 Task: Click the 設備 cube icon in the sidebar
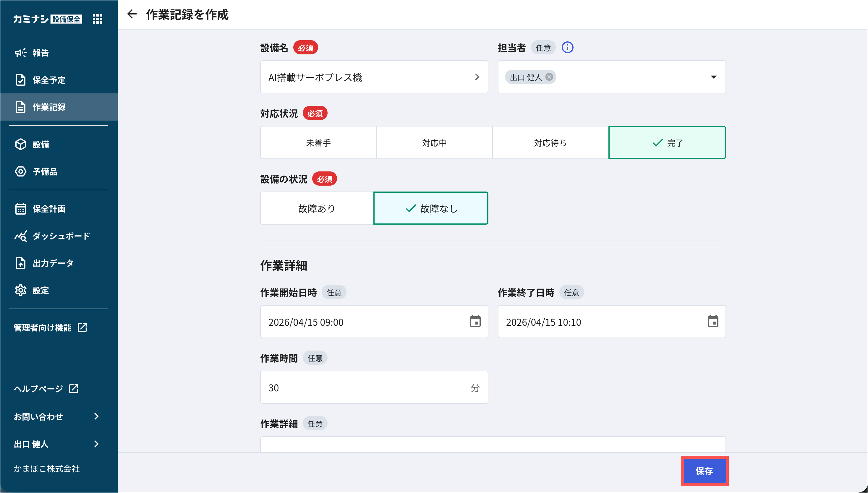click(x=21, y=144)
